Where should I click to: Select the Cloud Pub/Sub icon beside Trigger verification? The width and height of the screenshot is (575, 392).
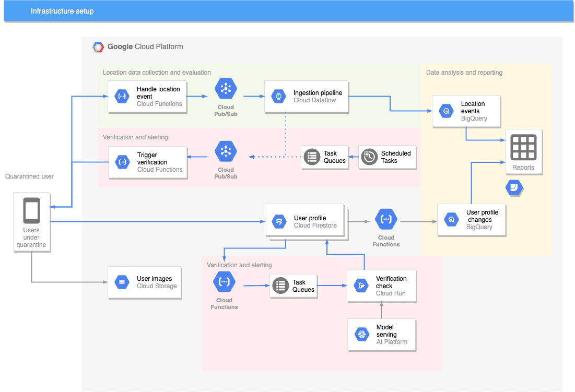tap(226, 151)
